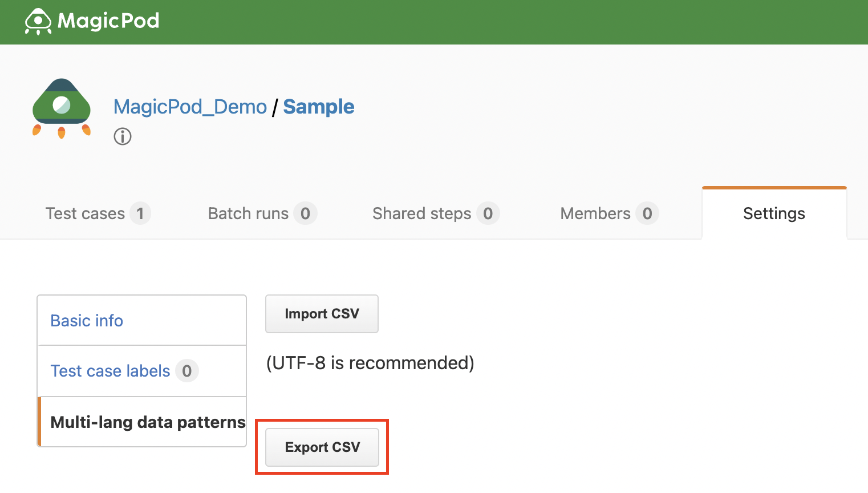Select the Settings tab
868x493 pixels.
774,213
